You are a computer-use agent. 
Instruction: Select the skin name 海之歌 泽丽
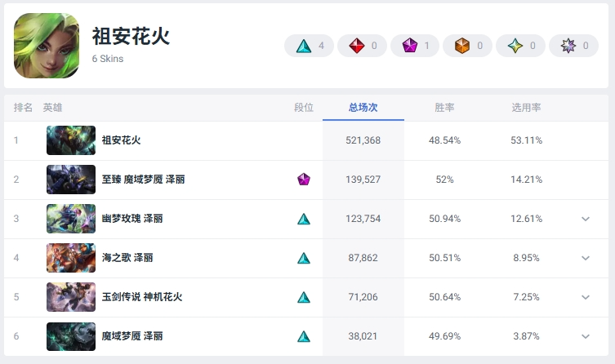click(127, 258)
